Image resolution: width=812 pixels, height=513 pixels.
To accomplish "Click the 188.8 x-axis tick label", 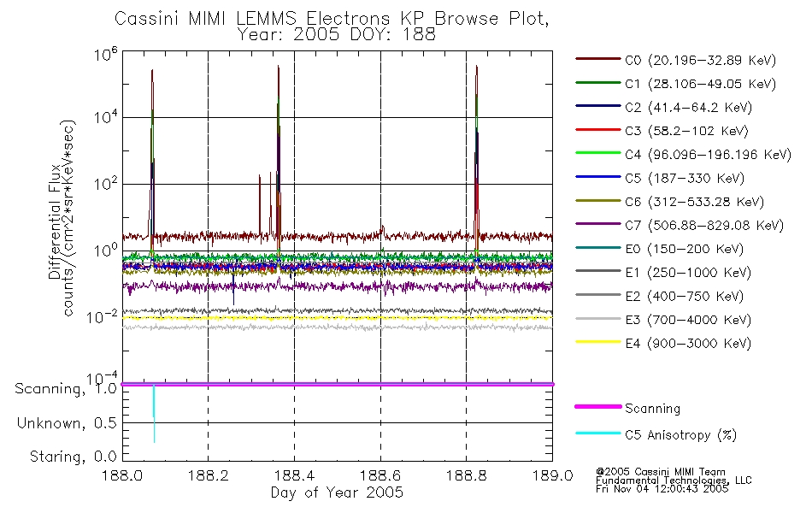I will coord(466,475).
